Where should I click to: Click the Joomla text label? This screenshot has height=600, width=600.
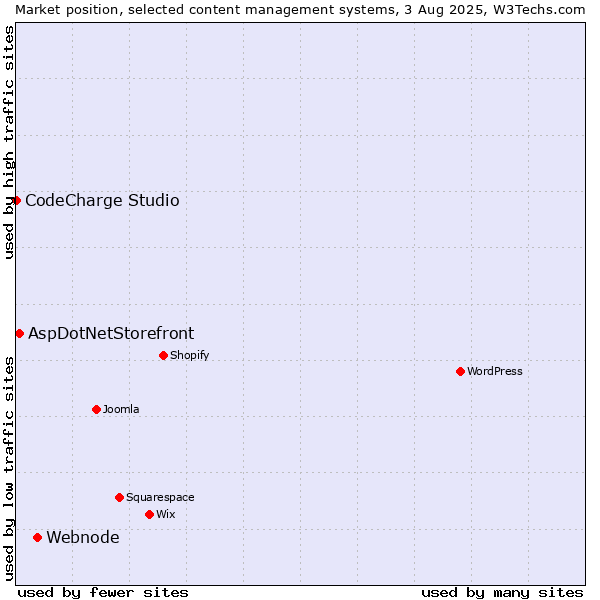pos(121,409)
